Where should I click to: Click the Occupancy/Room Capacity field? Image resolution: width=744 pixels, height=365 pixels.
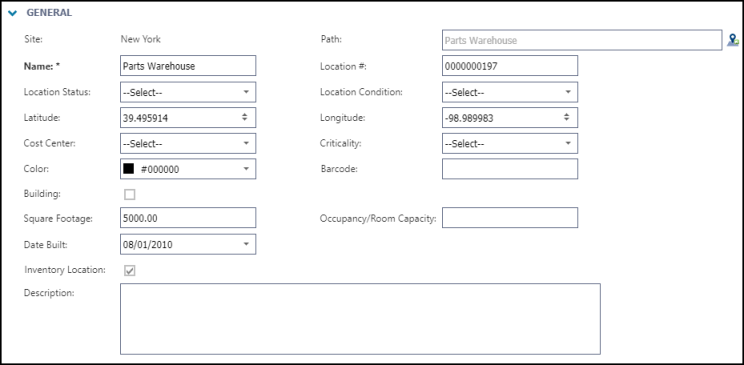click(x=510, y=217)
